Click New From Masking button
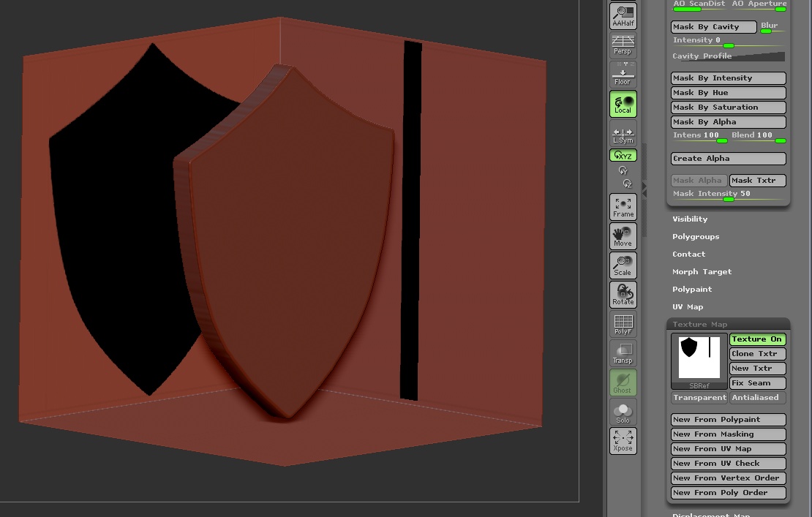Viewport: 812px width, 517px height. coord(728,434)
